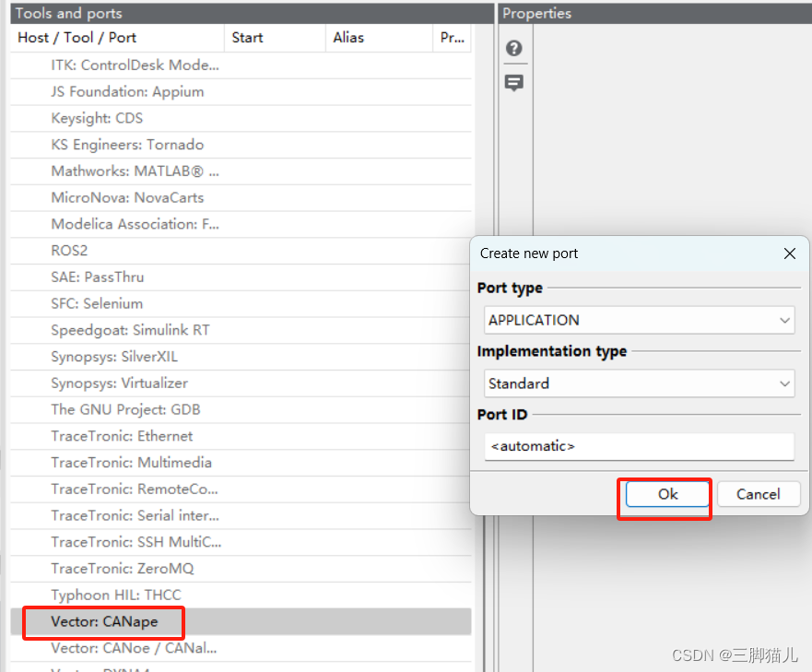The image size is (812, 672).
Task: Cancel the Create new port dialog
Action: pos(759,494)
